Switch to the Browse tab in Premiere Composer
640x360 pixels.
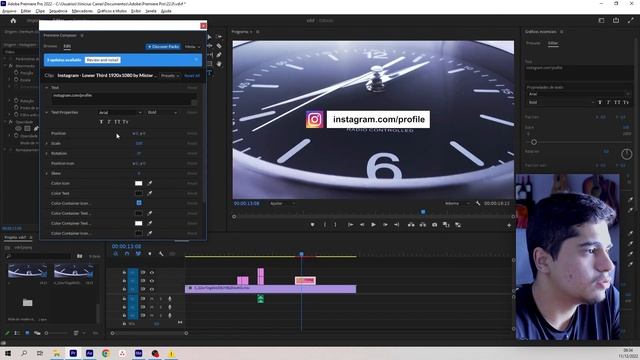pos(50,46)
